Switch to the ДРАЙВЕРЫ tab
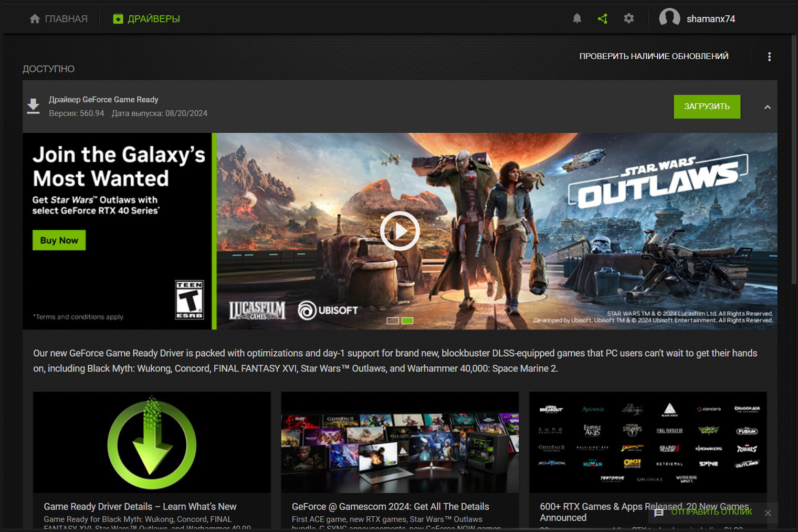798x532 pixels. [146, 19]
